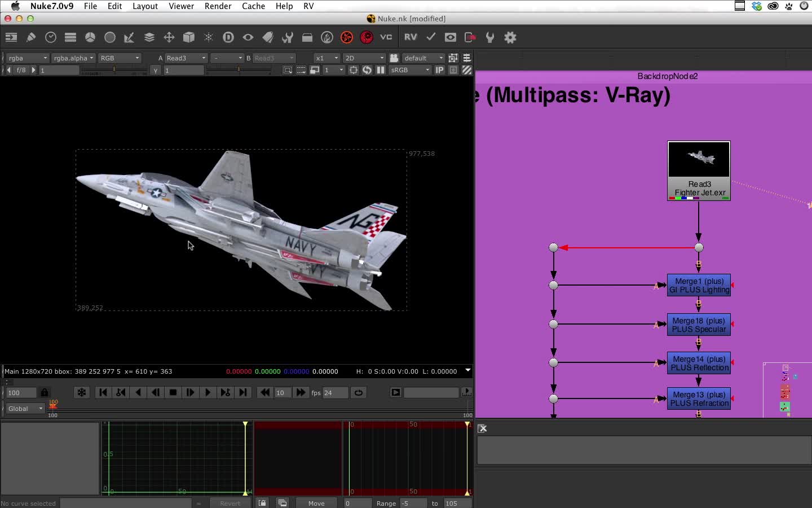812x508 pixels.
Task: Toggle the frame range lock icon
Action: pyautogui.click(x=45, y=392)
